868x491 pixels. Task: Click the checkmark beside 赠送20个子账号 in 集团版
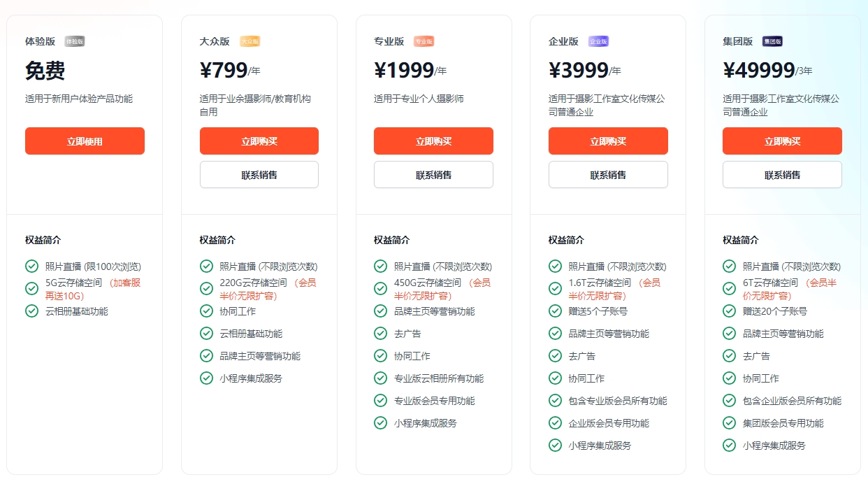coord(729,311)
